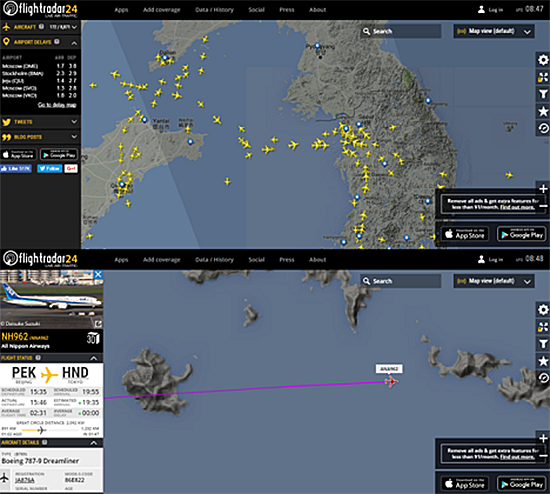Toggle fullscreen icon in the NH962 flight window
The width and height of the screenshot is (550, 494).
click(x=543, y=327)
